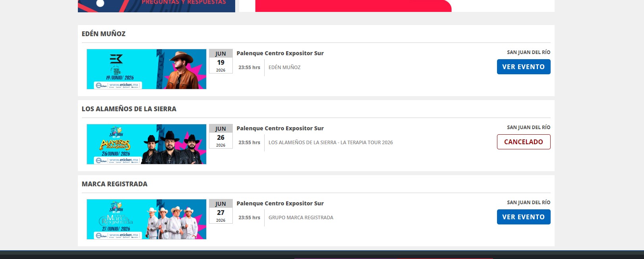Click the 'EDÉN MUÑOZ' event description text
644x259 pixels.
[284, 68]
